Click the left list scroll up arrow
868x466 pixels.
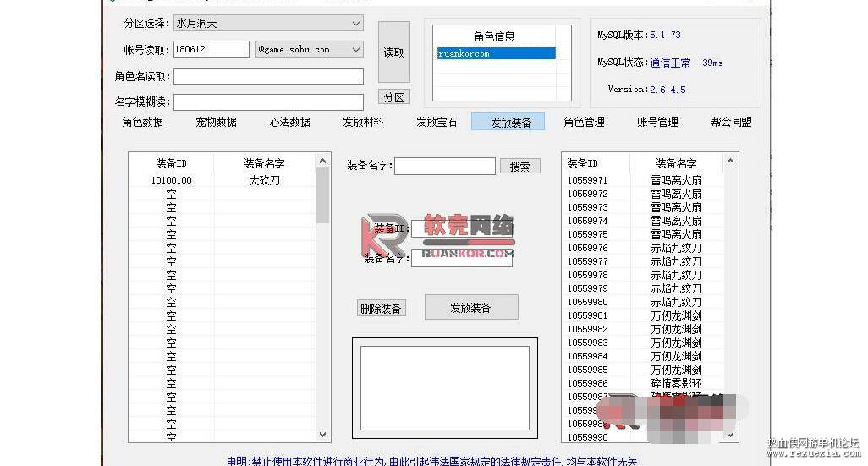322,161
